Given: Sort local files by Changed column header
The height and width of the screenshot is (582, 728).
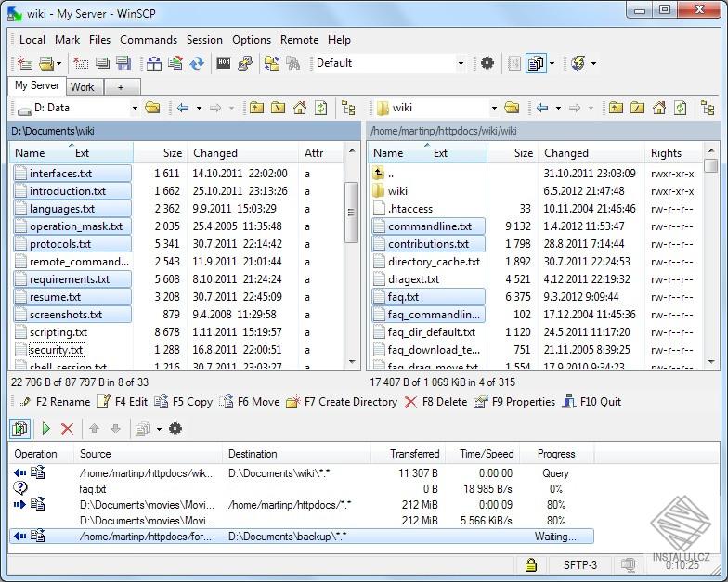Looking at the screenshot, I should 242,153.
